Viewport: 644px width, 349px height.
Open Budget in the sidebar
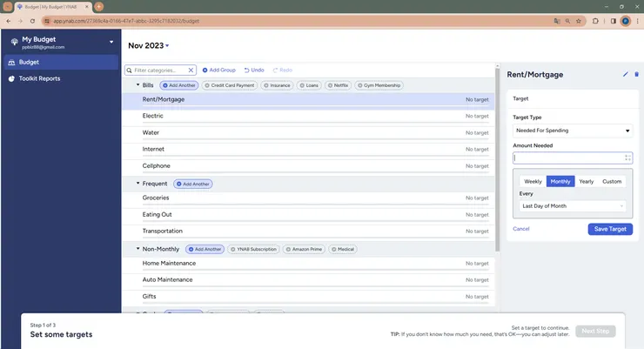point(61,62)
